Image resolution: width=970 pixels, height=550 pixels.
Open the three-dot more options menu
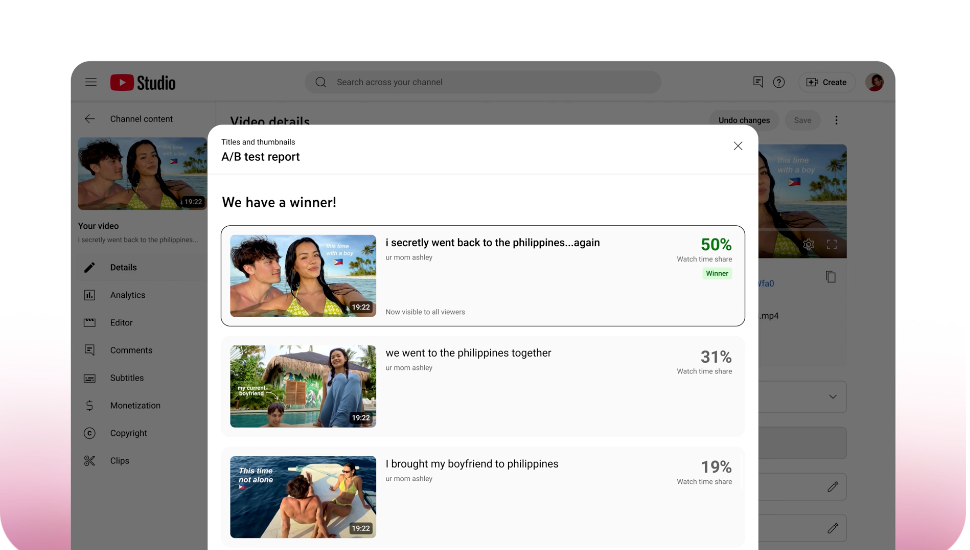836,120
